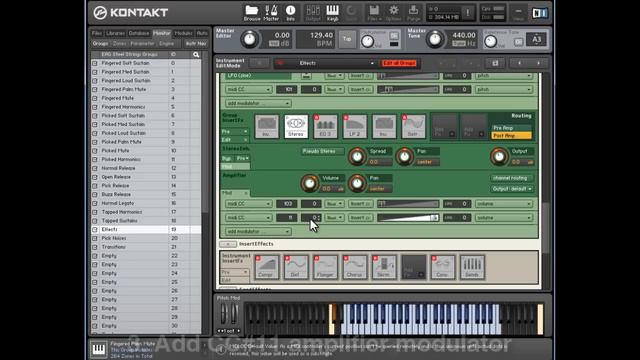
Task: Switch to the Files browser tab
Action: click(97, 33)
